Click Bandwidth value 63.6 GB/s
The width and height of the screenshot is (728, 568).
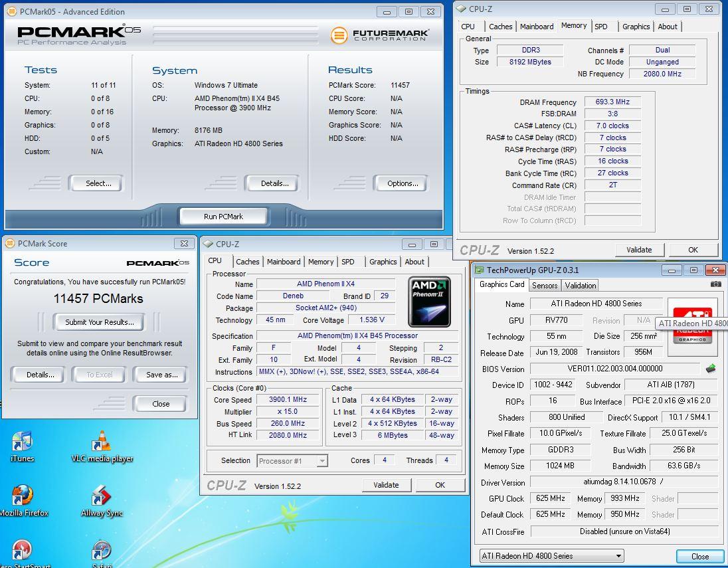684,466
